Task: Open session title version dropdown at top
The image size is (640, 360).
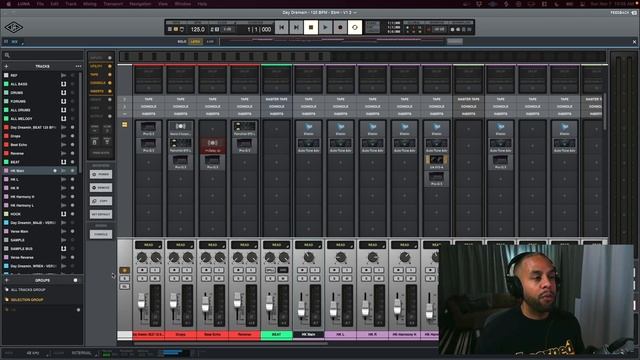Action: click(355, 13)
